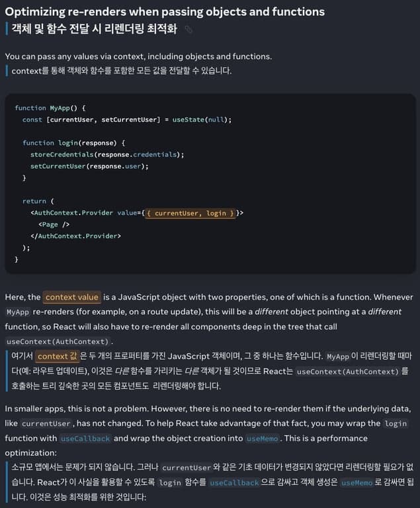This screenshot has width=420, height=508.
Task: Click the anchor link icon beside the Korean heading
Action: [189, 29]
